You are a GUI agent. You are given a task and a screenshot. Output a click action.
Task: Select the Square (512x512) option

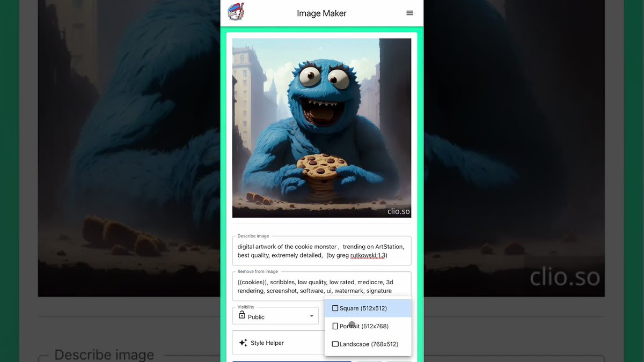pyautogui.click(x=368, y=308)
